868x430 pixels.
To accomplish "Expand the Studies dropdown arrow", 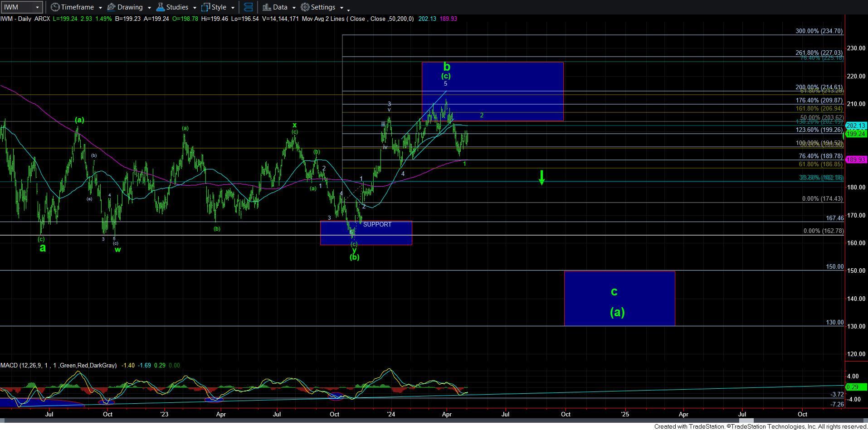I will [x=195, y=8].
